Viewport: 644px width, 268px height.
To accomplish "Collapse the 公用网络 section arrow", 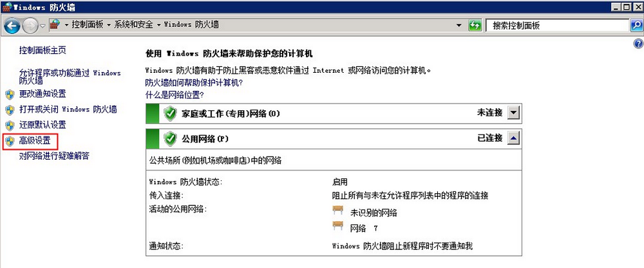I will click(x=514, y=139).
